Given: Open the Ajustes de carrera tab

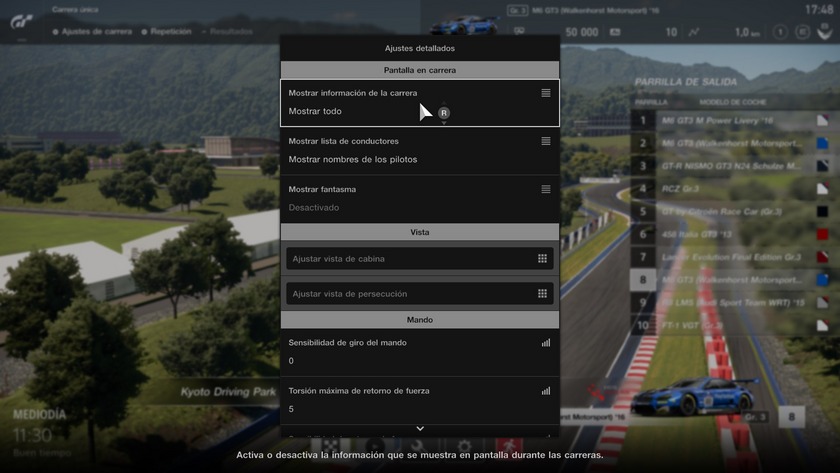Looking at the screenshot, I should (92, 32).
